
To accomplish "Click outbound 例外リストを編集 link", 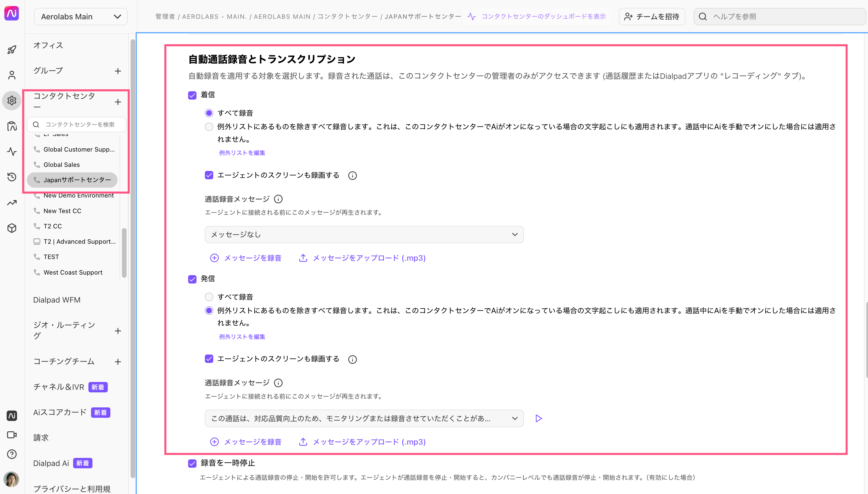I will coord(242,337).
